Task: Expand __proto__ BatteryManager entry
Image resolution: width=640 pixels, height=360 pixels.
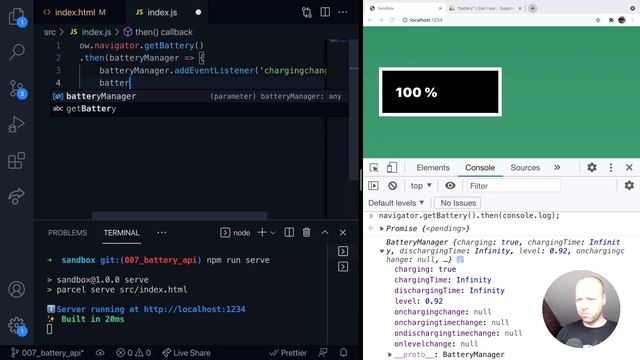Action: click(x=389, y=355)
